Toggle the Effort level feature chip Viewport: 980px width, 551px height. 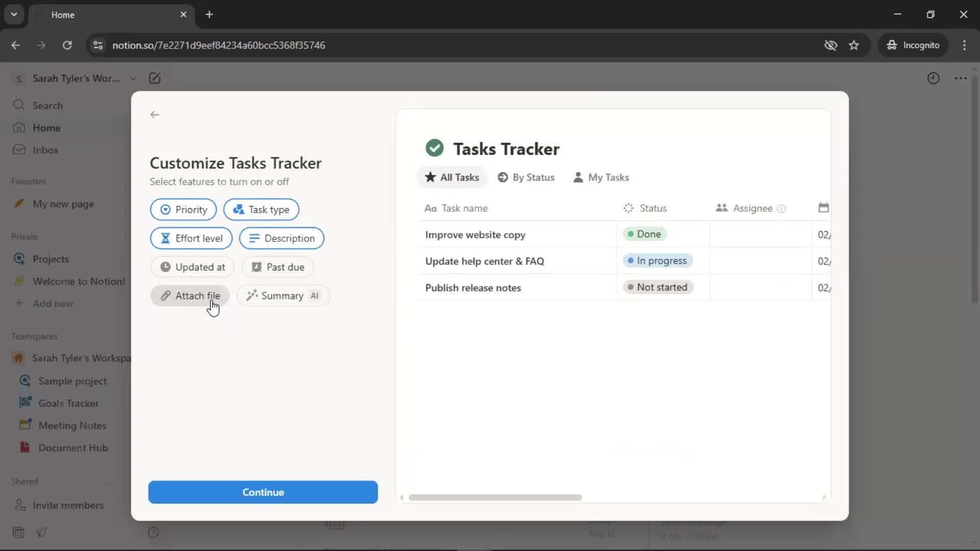coord(191,238)
